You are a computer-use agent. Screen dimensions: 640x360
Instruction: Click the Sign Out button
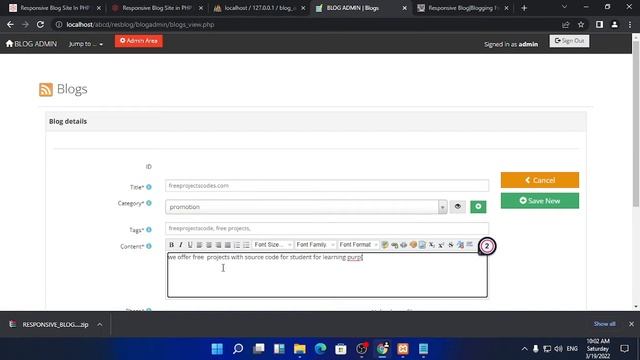pyautogui.click(x=569, y=41)
